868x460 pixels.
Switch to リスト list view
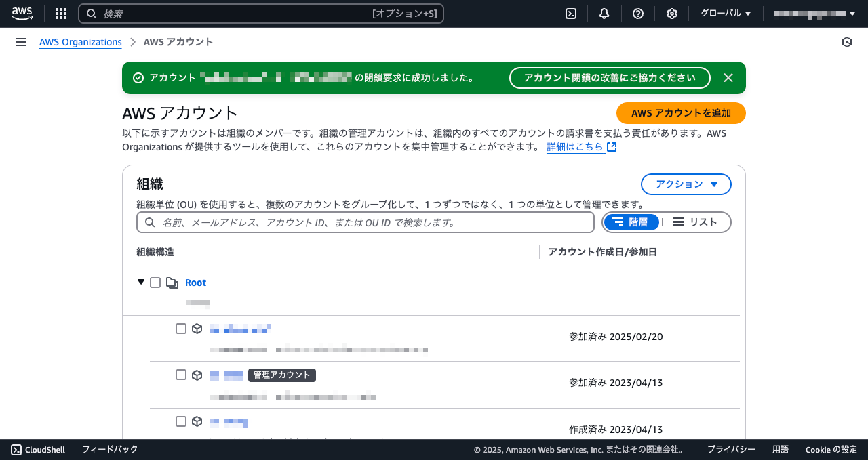tap(696, 222)
